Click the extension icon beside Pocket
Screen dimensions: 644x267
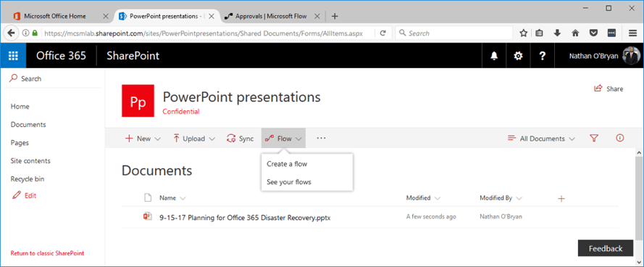click(611, 33)
